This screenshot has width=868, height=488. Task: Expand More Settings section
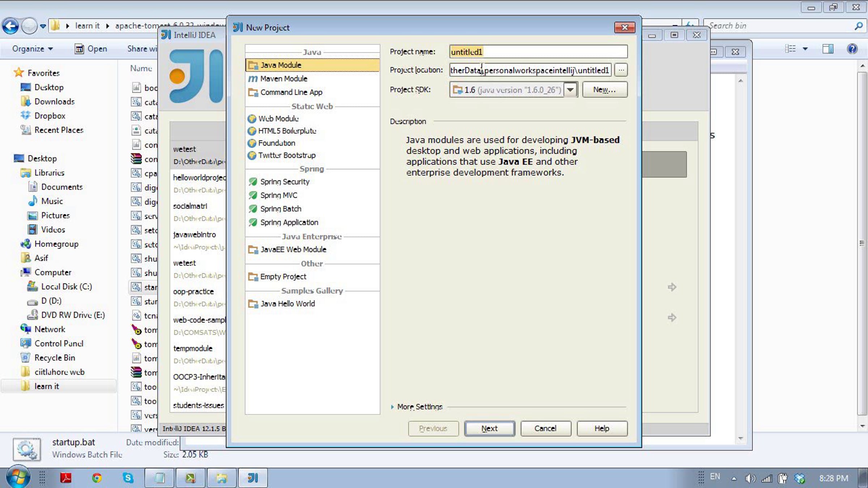pos(416,407)
